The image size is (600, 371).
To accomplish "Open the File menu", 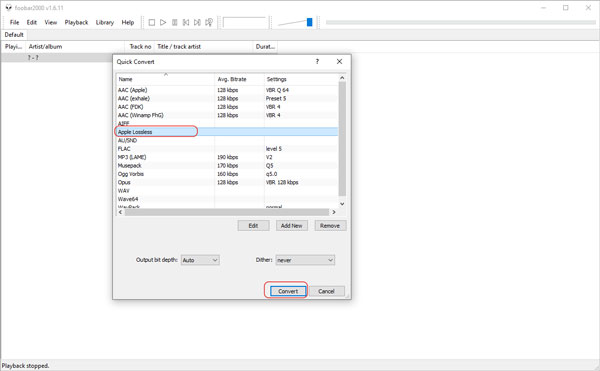I will point(14,23).
